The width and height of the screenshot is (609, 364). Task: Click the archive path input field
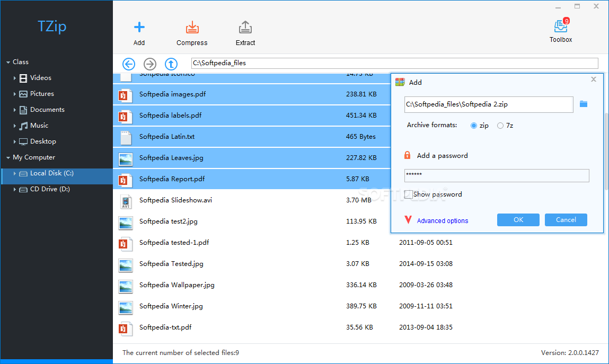tap(489, 104)
